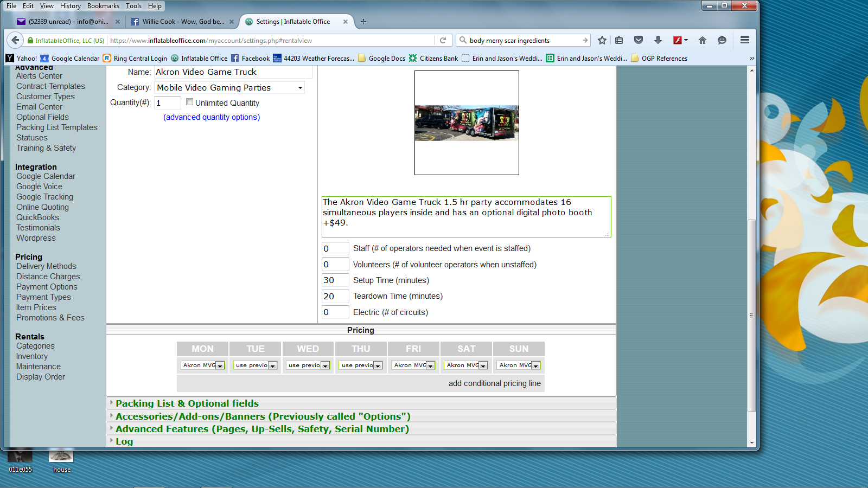Screen dimensions: 868x488
Task: Enable the Unlimited Quantity checkbox
Action: point(190,102)
